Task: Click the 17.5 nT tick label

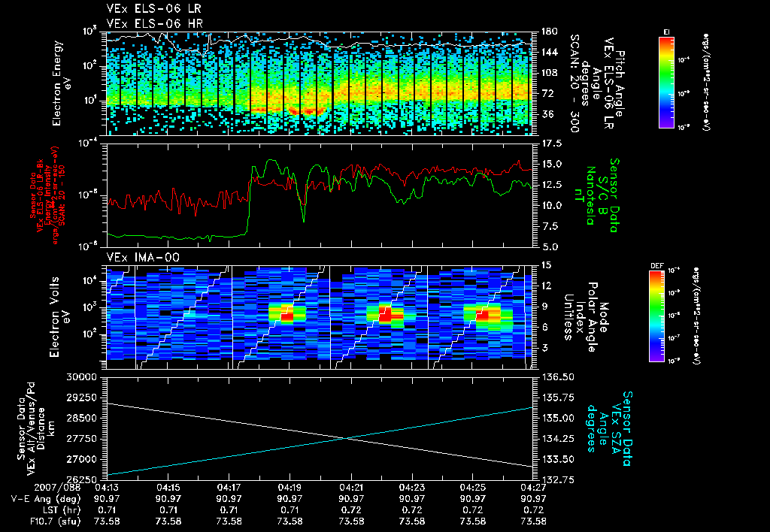Action: click(552, 144)
